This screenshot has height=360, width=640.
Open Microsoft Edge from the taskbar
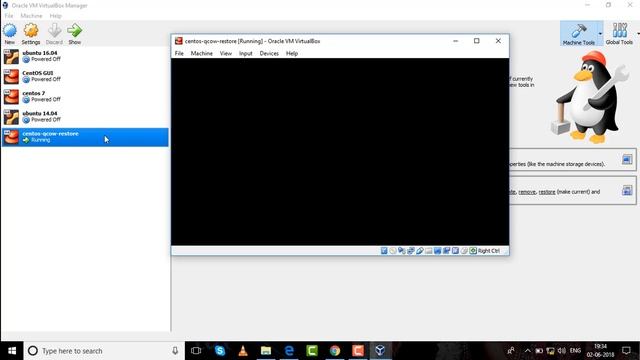tap(289, 351)
